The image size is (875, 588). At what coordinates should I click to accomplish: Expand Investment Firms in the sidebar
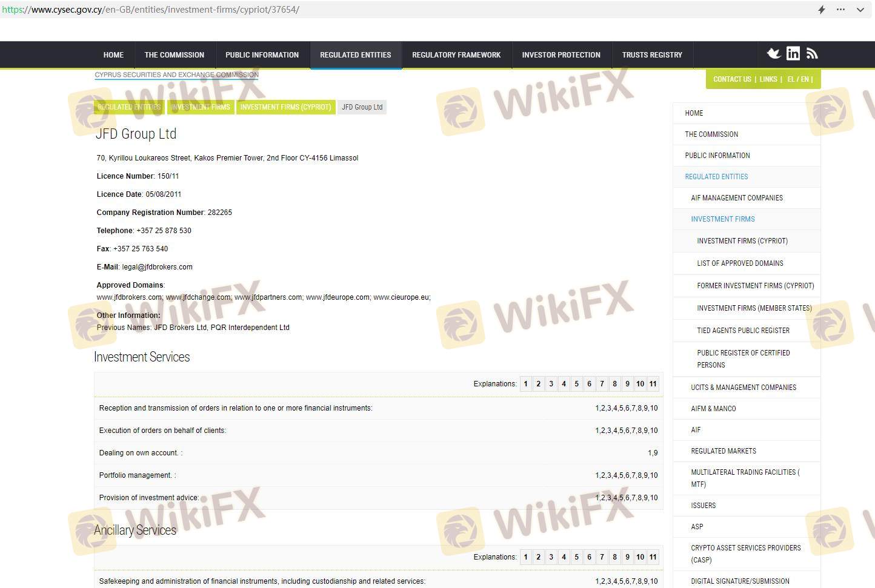pos(723,219)
